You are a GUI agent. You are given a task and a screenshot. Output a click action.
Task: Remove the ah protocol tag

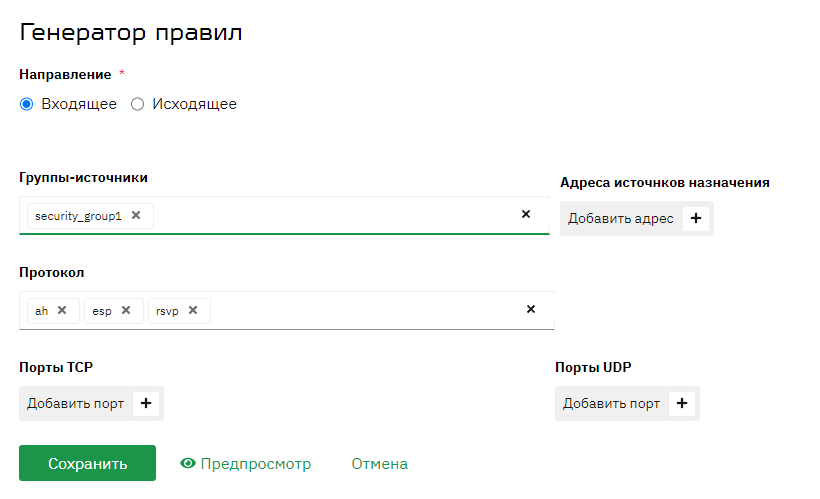coord(62,310)
